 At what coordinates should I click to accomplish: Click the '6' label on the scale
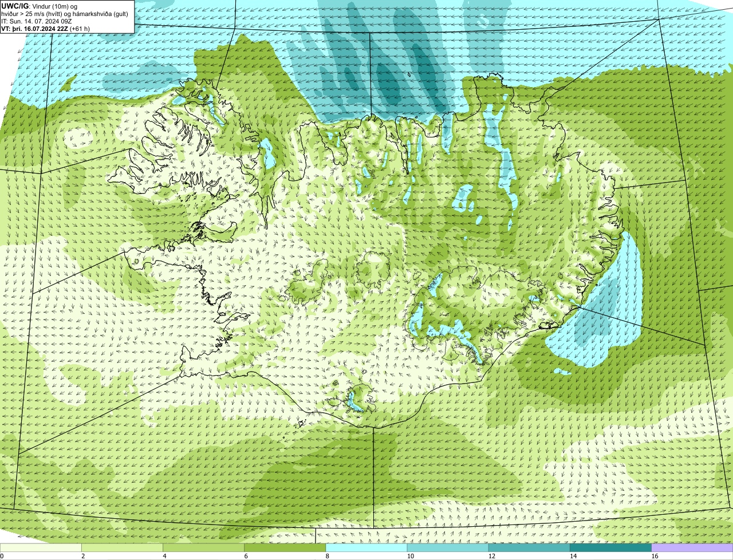(x=246, y=556)
